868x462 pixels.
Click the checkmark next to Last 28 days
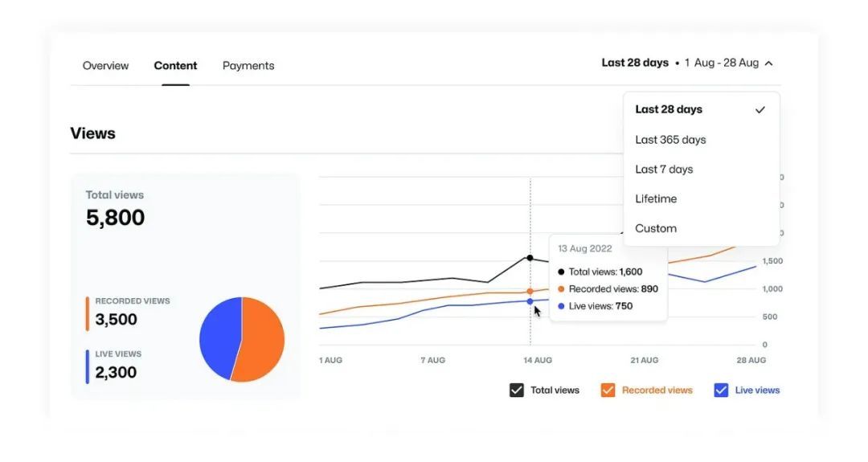coord(760,110)
